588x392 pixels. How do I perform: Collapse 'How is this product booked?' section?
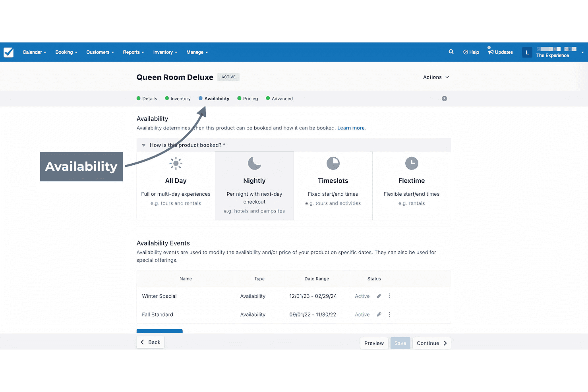point(143,145)
